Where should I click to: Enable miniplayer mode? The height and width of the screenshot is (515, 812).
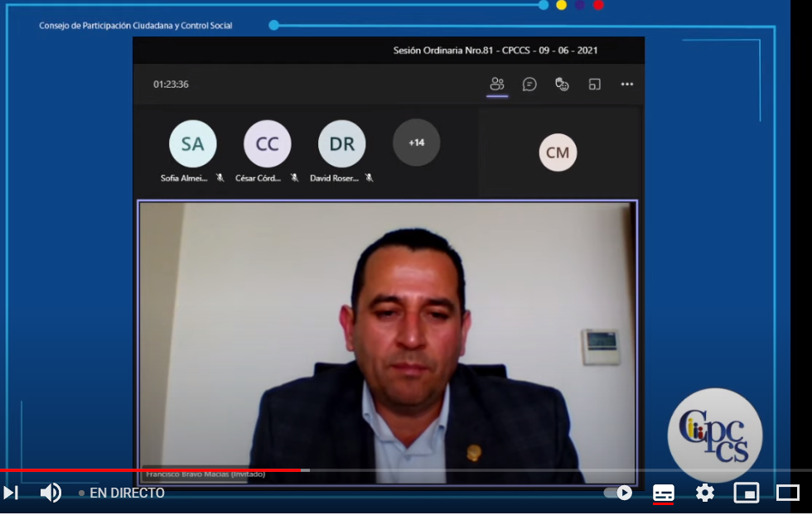click(x=747, y=493)
